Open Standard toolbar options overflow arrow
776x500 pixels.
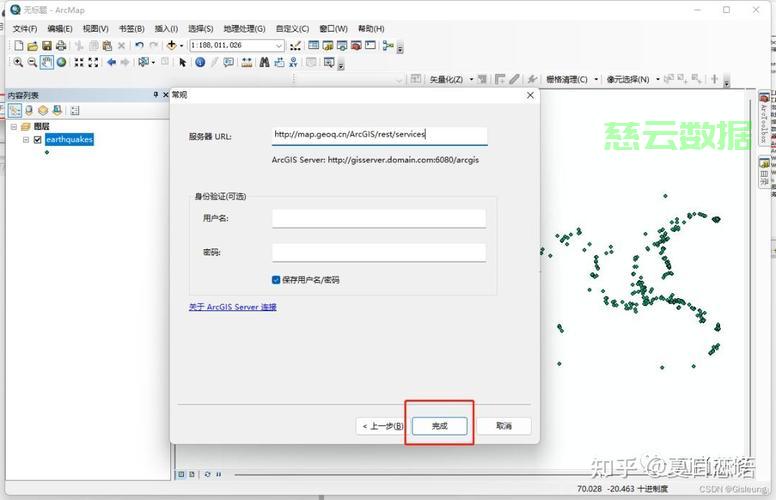400,49
